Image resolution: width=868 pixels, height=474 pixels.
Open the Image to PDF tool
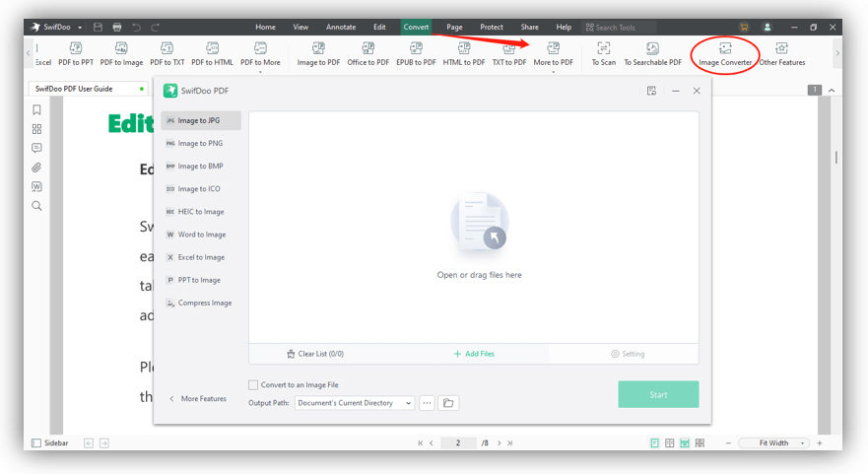tap(318, 54)
